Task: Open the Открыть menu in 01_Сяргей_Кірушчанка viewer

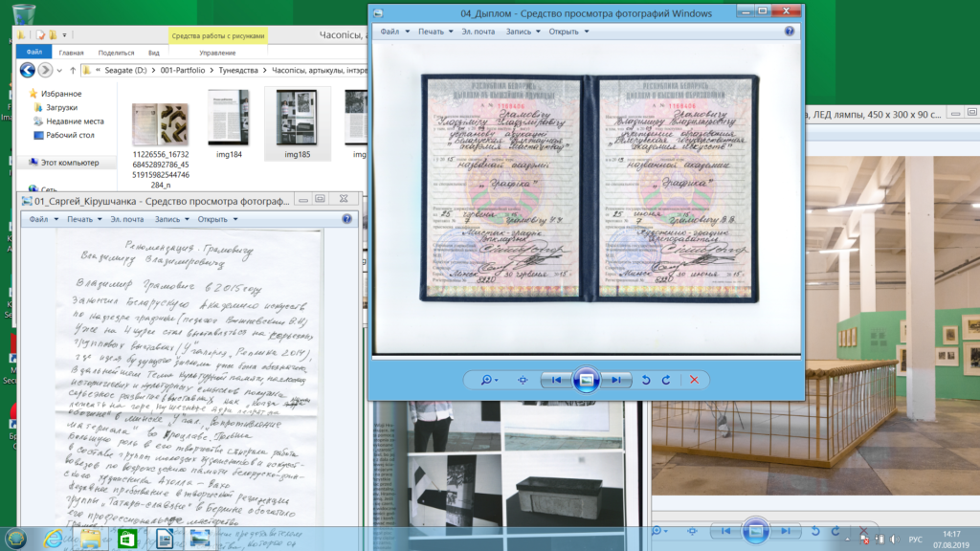Action: coord(217,219)
